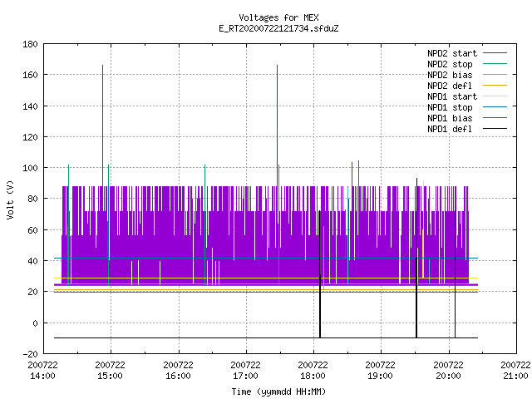Viewport: 532px width, 399px height.
Task: Click the x-axis time label 15:00
Action: click(110, 377)
